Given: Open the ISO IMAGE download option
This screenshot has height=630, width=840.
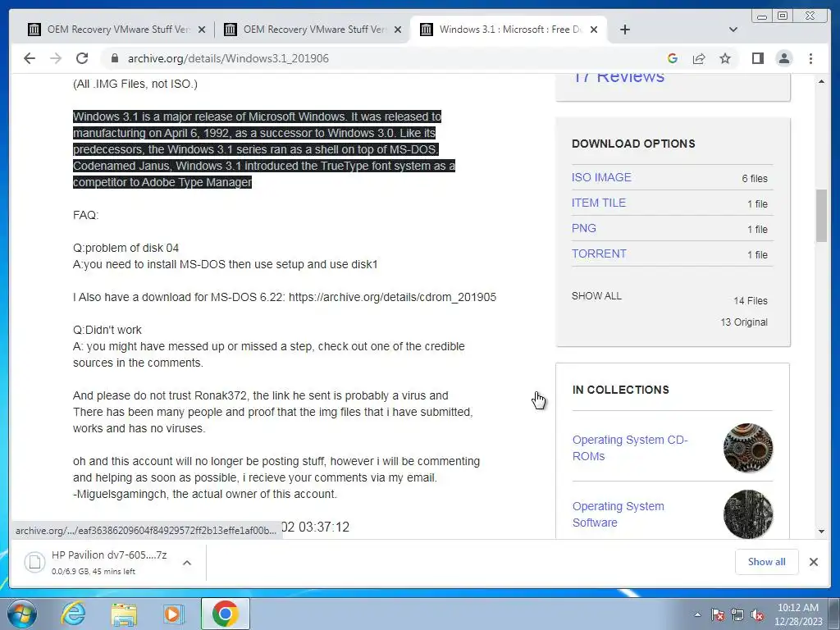Looking at the screenshot, I should point(601,177).
